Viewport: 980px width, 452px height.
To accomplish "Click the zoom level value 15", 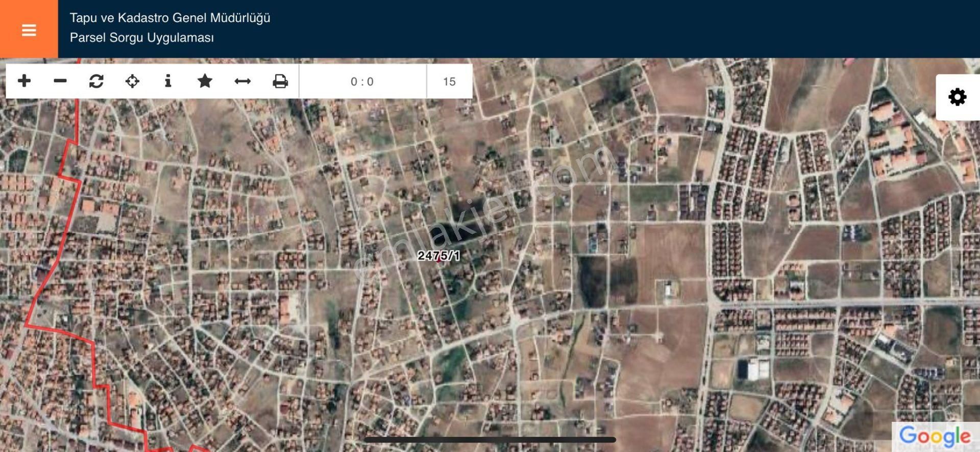I will (449, 82).
